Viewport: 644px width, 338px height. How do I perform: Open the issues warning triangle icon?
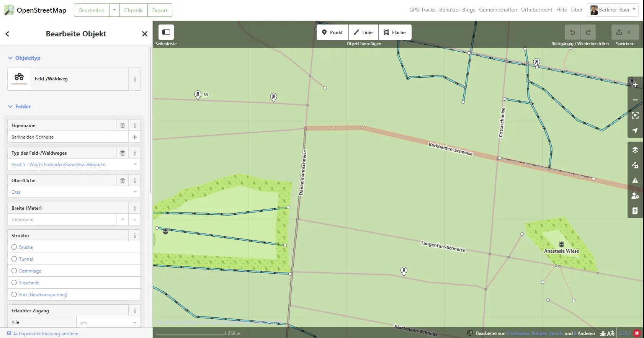(635, 180)
